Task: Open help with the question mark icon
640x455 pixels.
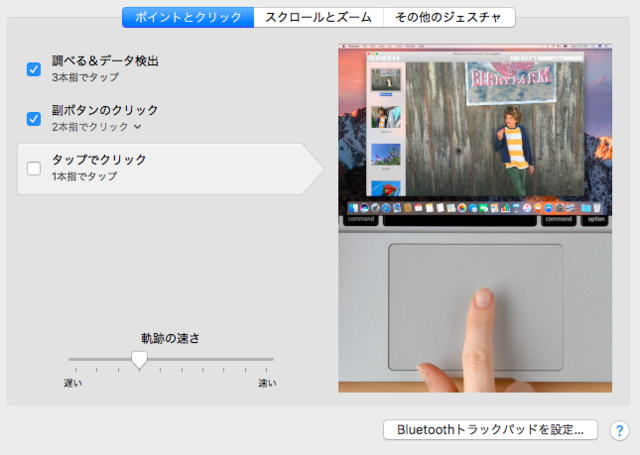Action: pyautogui.click(x=617, y=430)
